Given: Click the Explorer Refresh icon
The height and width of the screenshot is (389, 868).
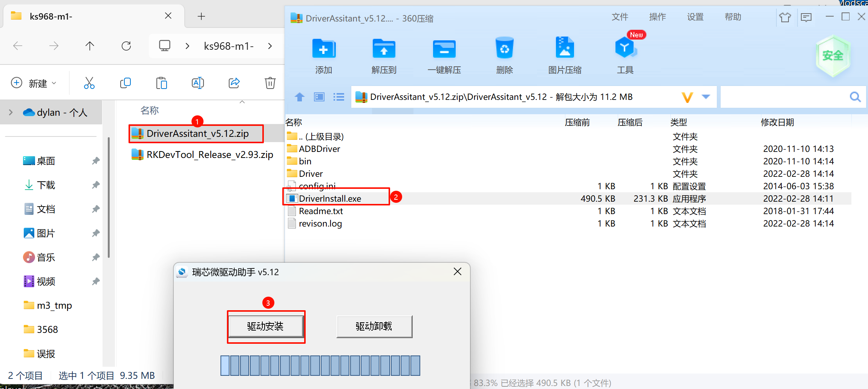Looking at the screenshot, I should (126, 46).
